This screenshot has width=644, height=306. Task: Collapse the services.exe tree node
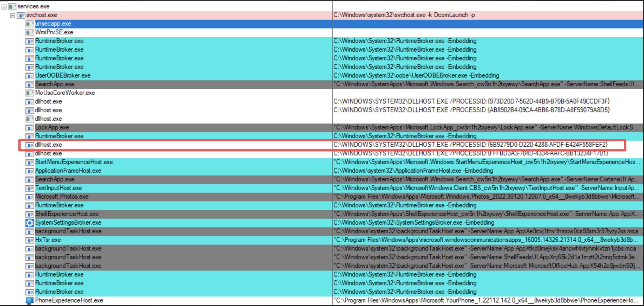coord(4,7)
